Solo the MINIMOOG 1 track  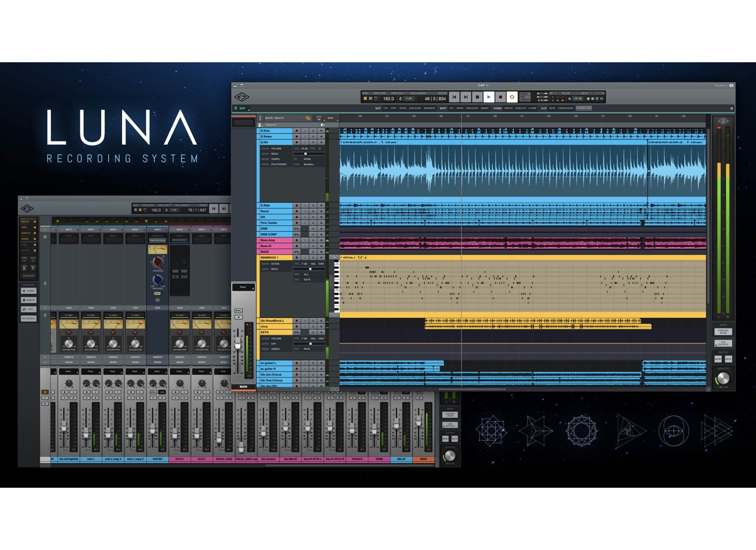pos(313,258)
